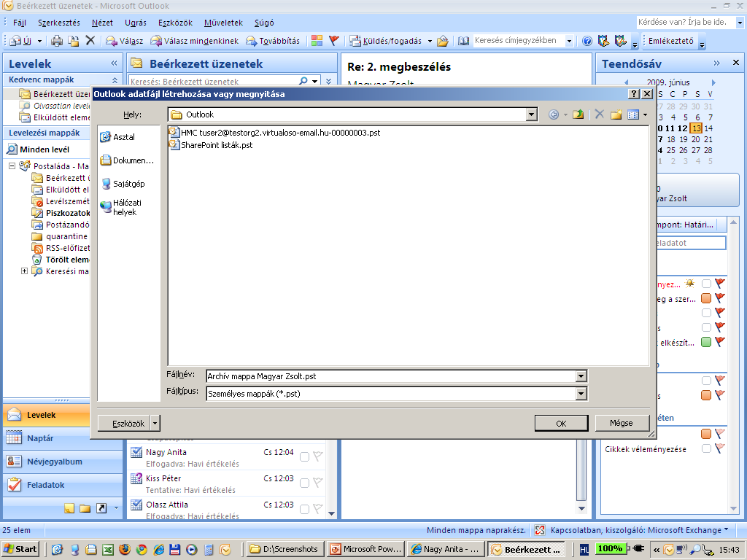Expand the Keresési mappák tree node
The width and height of the screenshot is (747, 560).
coord(24,271)
